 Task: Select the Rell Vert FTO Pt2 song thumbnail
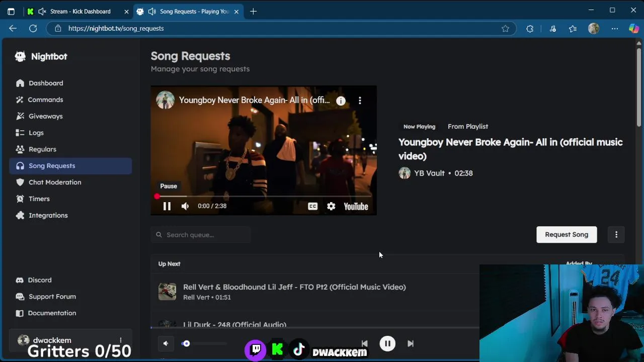point(167,292)
